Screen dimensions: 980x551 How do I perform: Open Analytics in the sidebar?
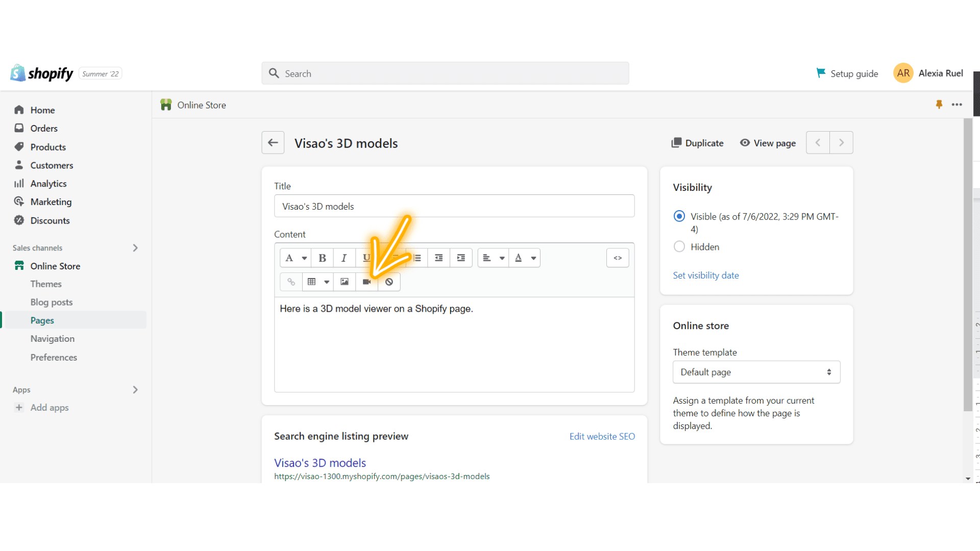click(x=48, y=184)
